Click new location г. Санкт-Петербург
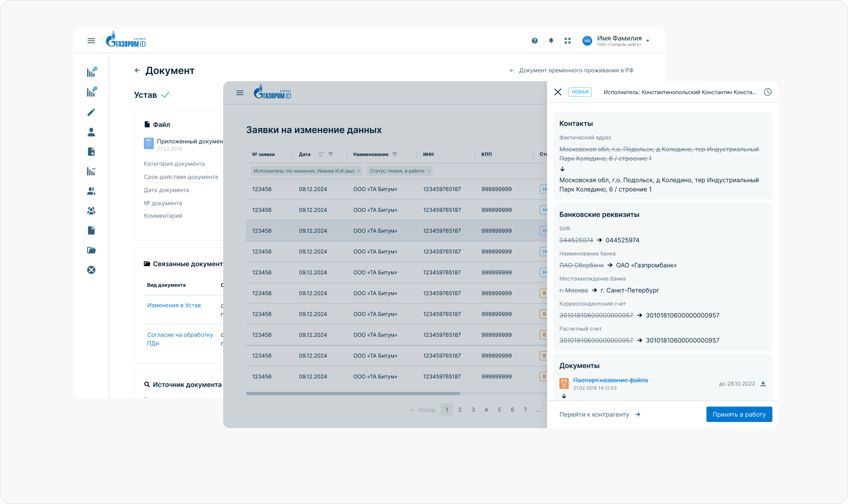This screenshot has height=504, width=848. pyautogui.click(x=630, y=290)
